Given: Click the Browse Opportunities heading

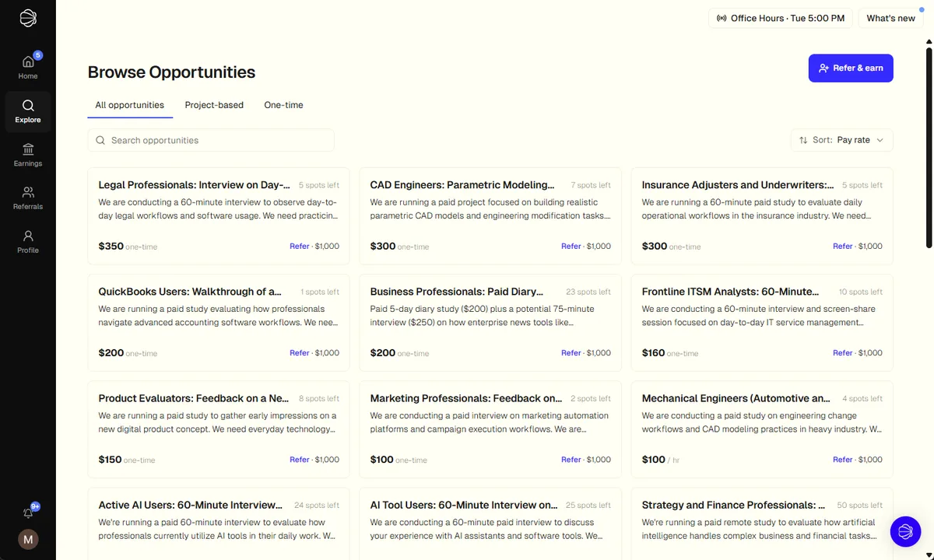Looking at the screenshot, I should pyautogui.click(x=171, y=72).
